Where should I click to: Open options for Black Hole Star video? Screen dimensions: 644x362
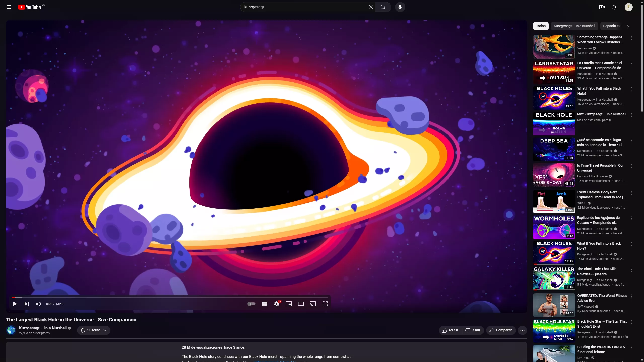tap(631, 322)
